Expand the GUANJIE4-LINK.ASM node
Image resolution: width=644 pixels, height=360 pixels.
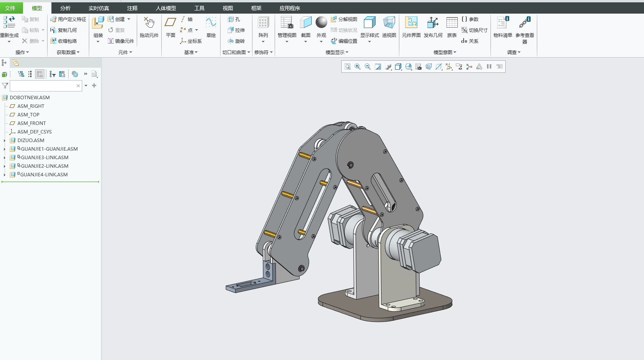point(5,175)
